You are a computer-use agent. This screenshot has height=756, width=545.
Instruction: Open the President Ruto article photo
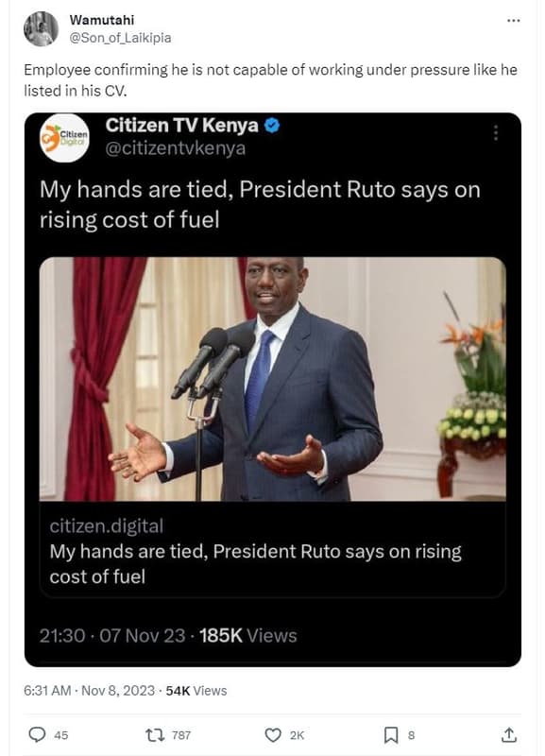pos(273,379)
